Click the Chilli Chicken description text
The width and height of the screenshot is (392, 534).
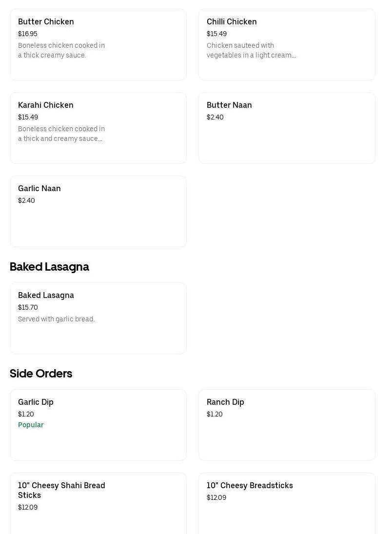point(251,50)
